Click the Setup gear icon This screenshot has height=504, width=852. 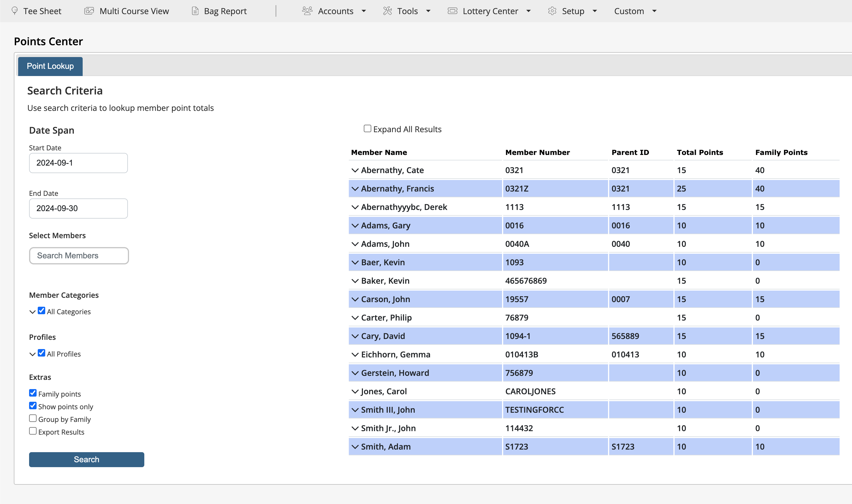552,11
